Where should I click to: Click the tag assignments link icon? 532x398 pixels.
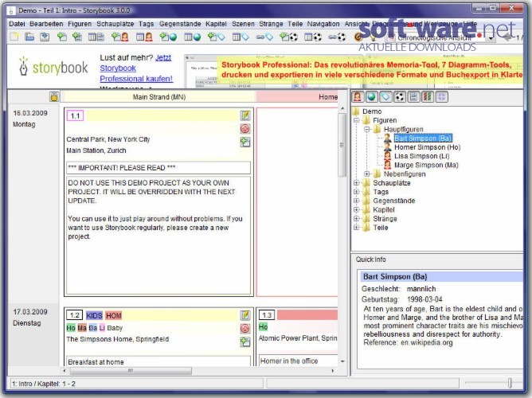tap(264, 37)
